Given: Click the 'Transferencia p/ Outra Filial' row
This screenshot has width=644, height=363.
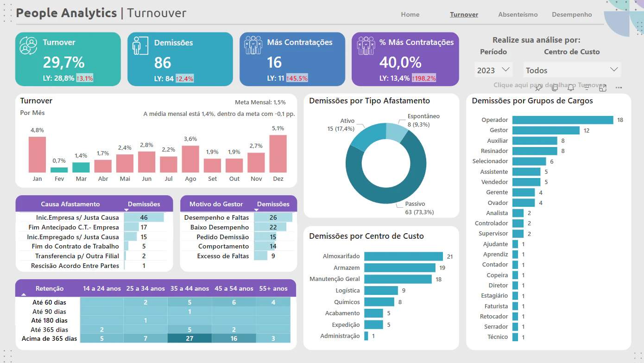Looking at the screenshot, I should 92,256.
